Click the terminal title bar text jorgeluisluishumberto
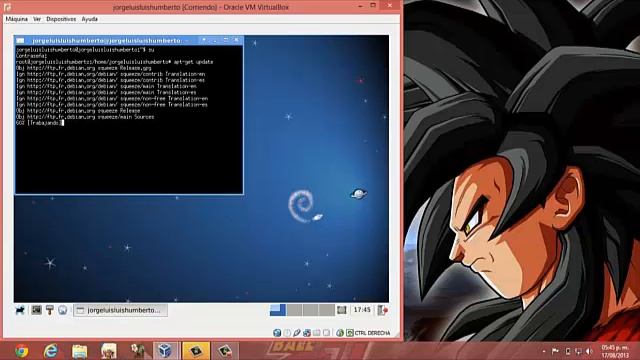 click(x=106, y=40)
